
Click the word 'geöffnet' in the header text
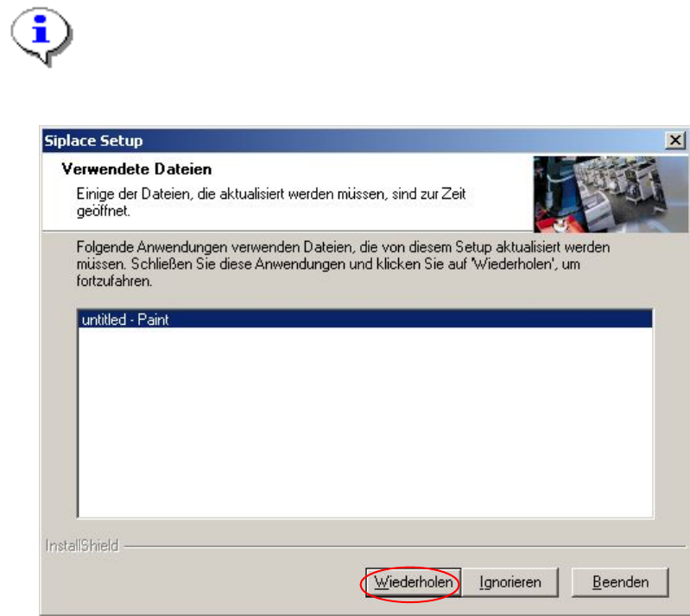103,211
